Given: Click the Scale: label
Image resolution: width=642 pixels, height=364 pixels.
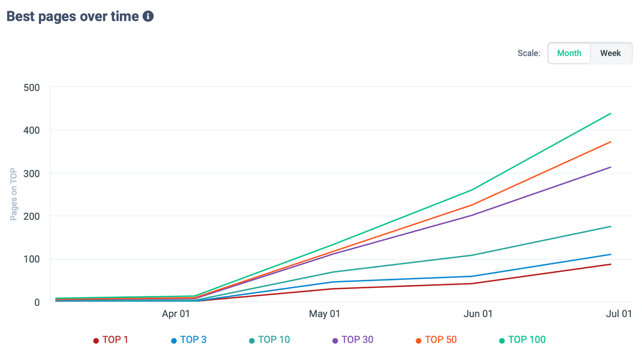Looking at the screenshot, I should [529, 53].
